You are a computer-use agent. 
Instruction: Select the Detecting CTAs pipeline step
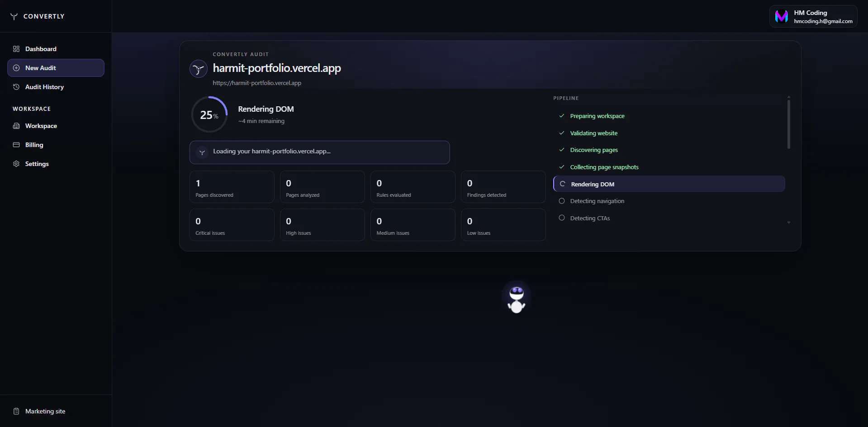[x=669, y=218]
